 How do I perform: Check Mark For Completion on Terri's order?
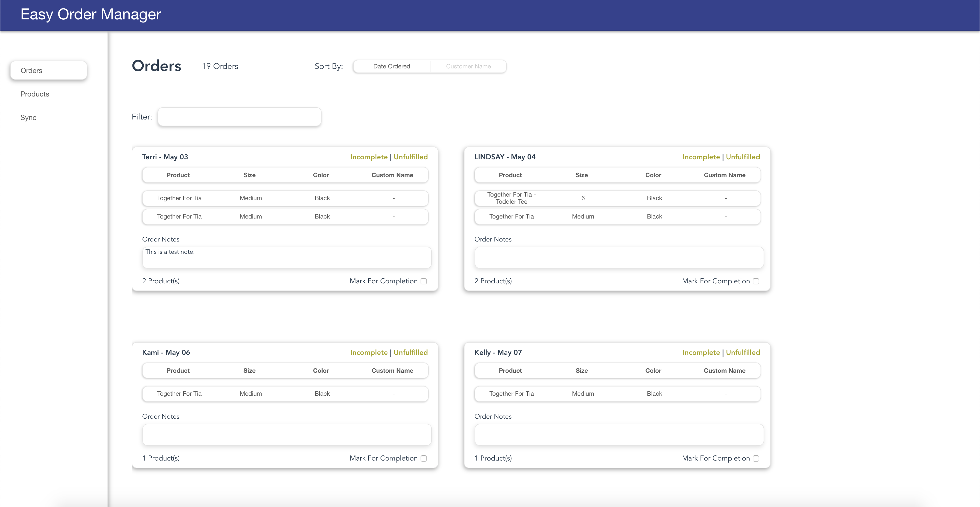(424, 281)
